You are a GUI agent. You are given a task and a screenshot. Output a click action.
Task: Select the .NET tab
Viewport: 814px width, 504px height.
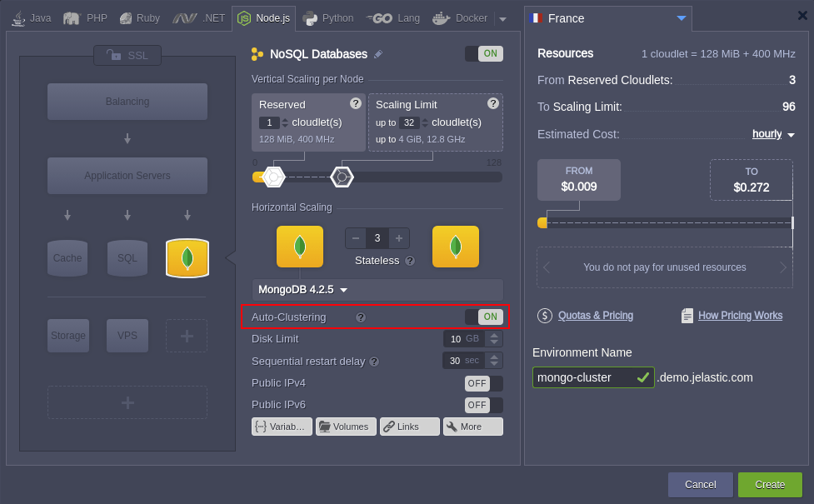coord(199,18)
